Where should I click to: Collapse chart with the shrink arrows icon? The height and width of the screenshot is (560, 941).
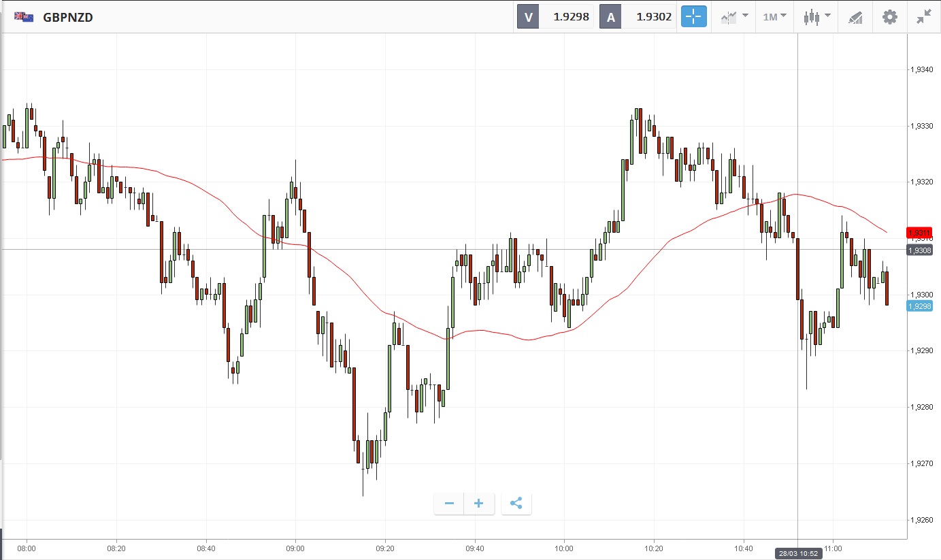click(x=923, y=17)
